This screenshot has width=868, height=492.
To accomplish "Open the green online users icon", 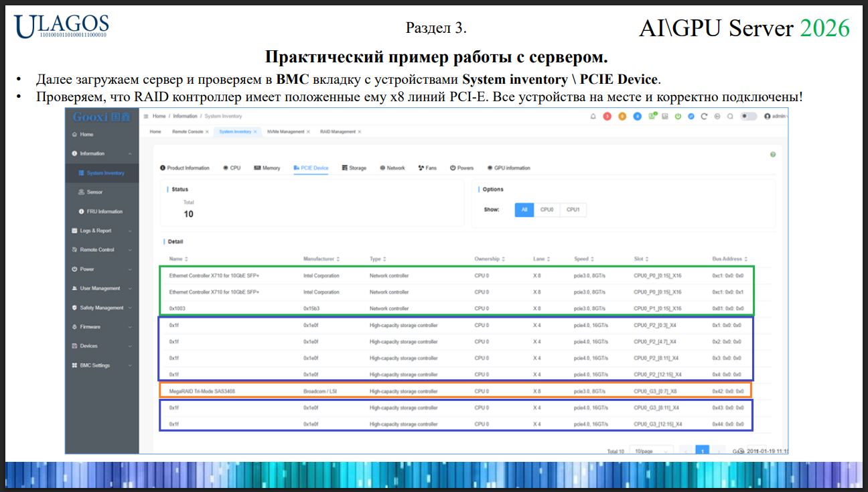I will coord(652,116).
